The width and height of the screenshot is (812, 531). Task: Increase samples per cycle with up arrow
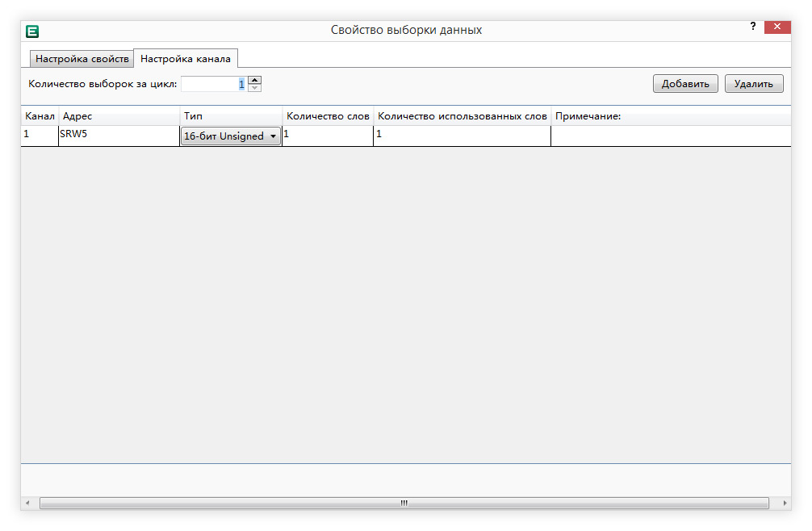254,80
